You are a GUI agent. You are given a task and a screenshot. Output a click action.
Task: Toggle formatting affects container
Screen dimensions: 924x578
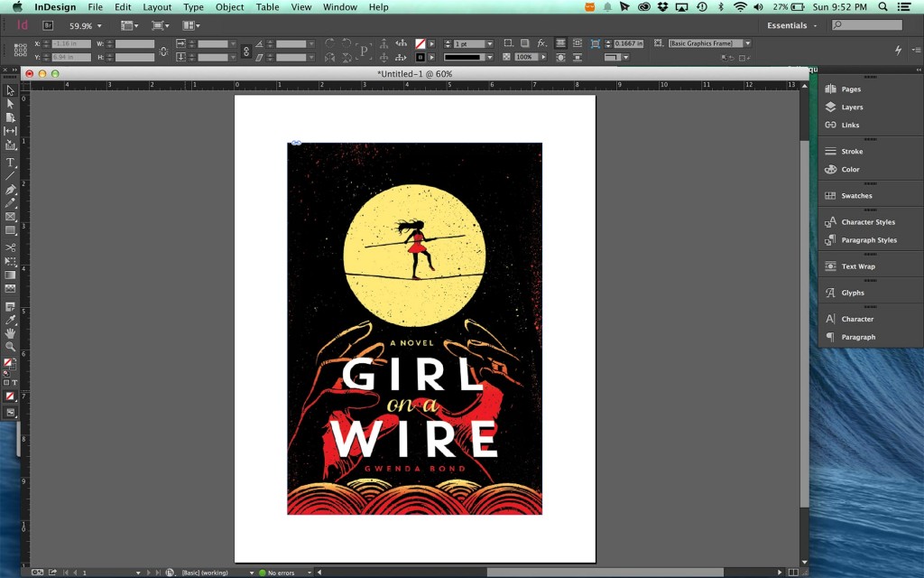pos(6,383)
